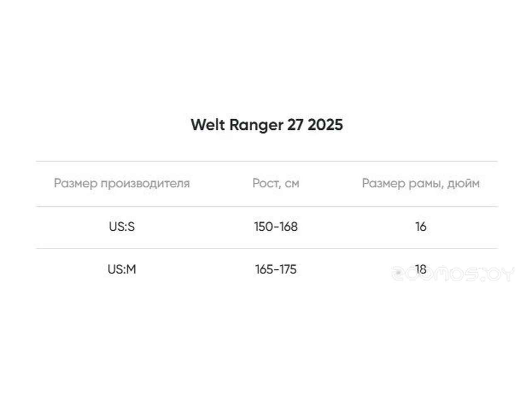Choose the US:M manufacturer size cell
The width and height of the screenshot is (532, 399).
(121, 269)
